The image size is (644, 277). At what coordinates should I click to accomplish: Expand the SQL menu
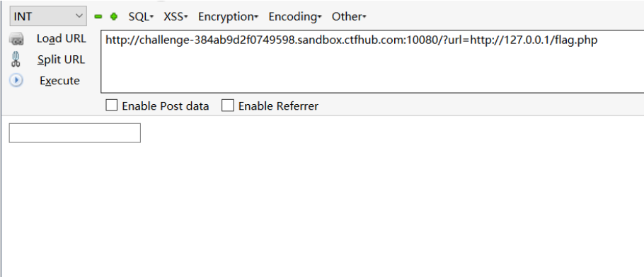(x=141, y=17)
